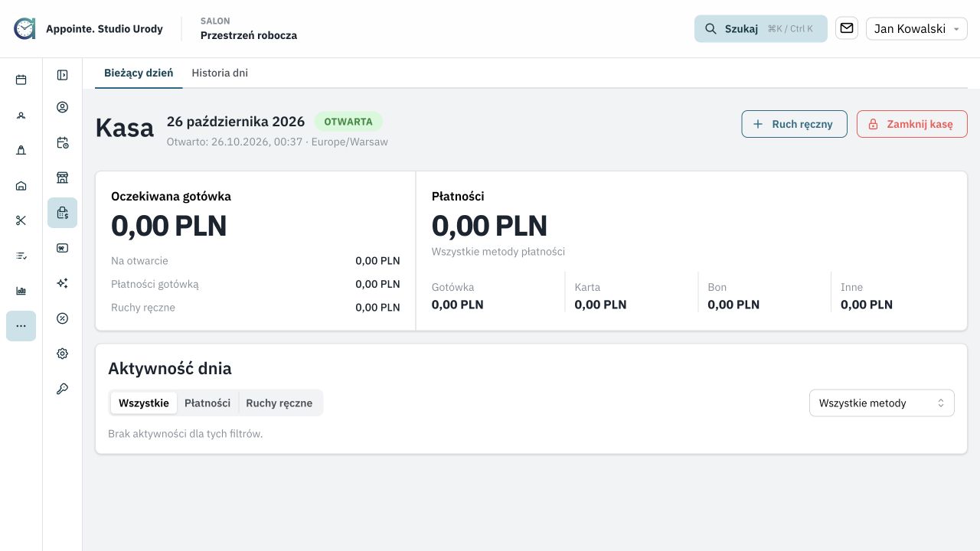Click the bell-shaped icon in the left rail
The height and width of the screenshot is (551, 980).
click(21, 150)
